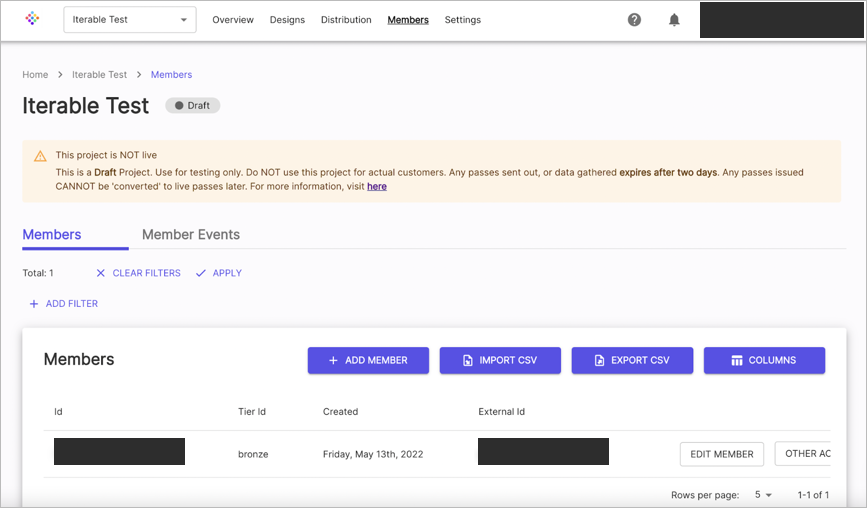
Task: Go to Home in the breadcrumb
Action: click(x=35, y=75)
